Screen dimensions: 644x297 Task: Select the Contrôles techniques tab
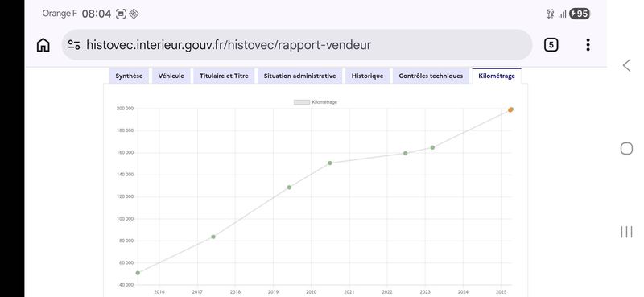click(x=431, y=76)
